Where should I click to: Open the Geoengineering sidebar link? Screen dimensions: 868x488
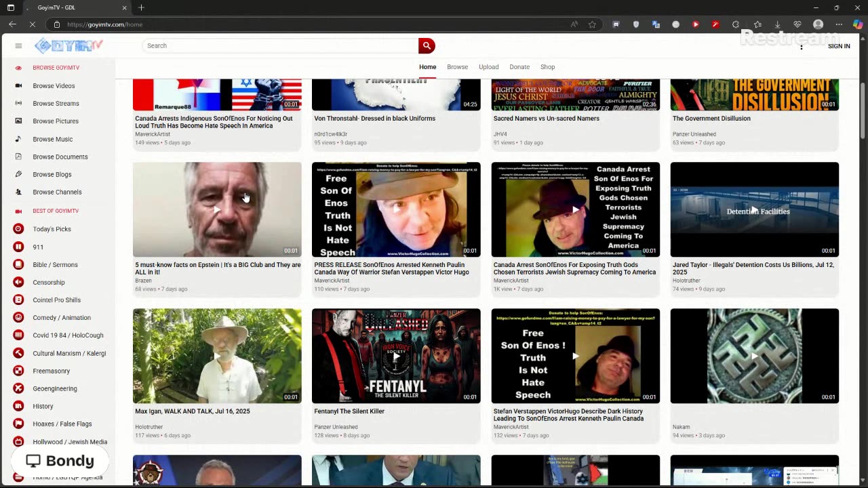pyautogui.click(x=54, y=388)
